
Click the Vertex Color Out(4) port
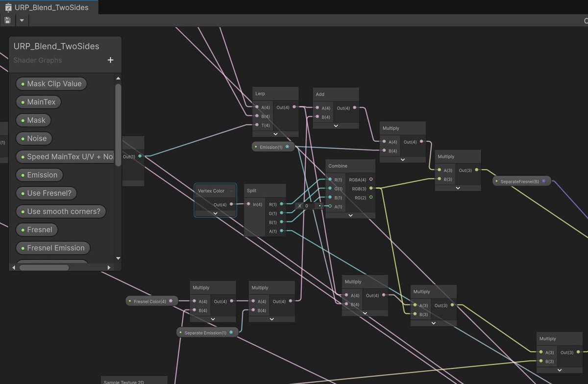(231, 205)
